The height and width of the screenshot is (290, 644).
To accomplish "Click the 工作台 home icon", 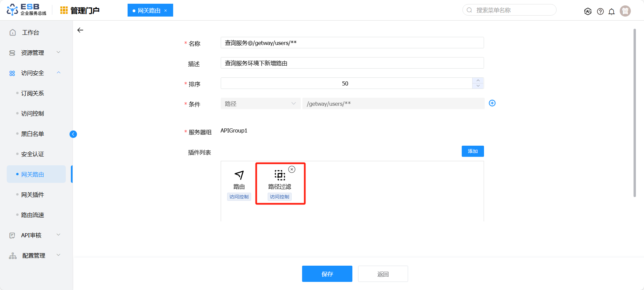I will tap(13, 32).
